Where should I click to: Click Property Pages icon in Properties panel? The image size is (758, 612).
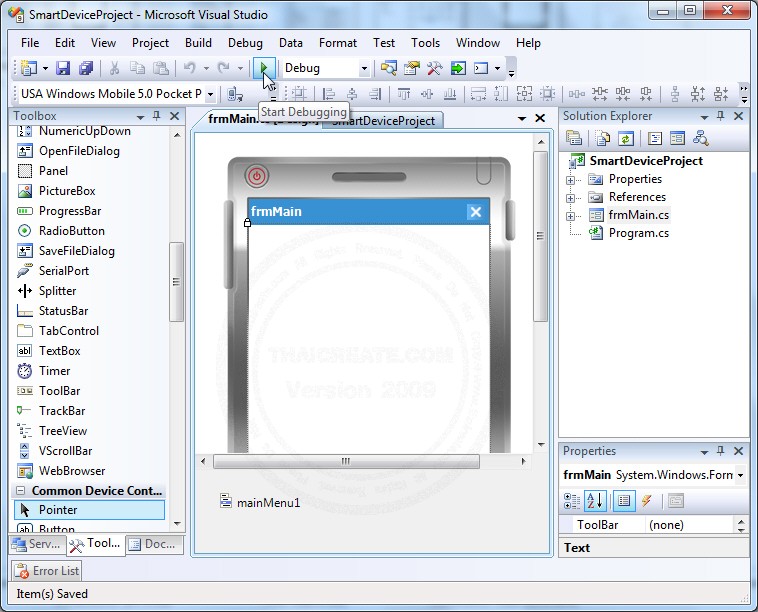point(676,501)
